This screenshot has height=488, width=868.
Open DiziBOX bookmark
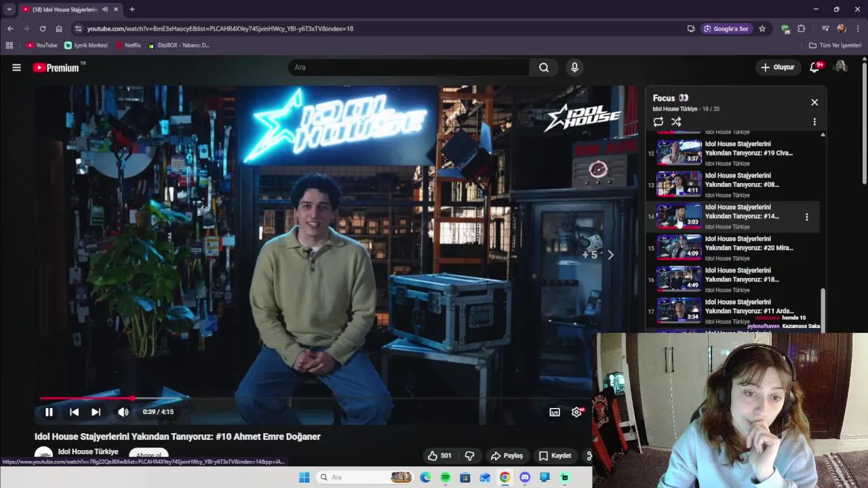pos(179,45)
